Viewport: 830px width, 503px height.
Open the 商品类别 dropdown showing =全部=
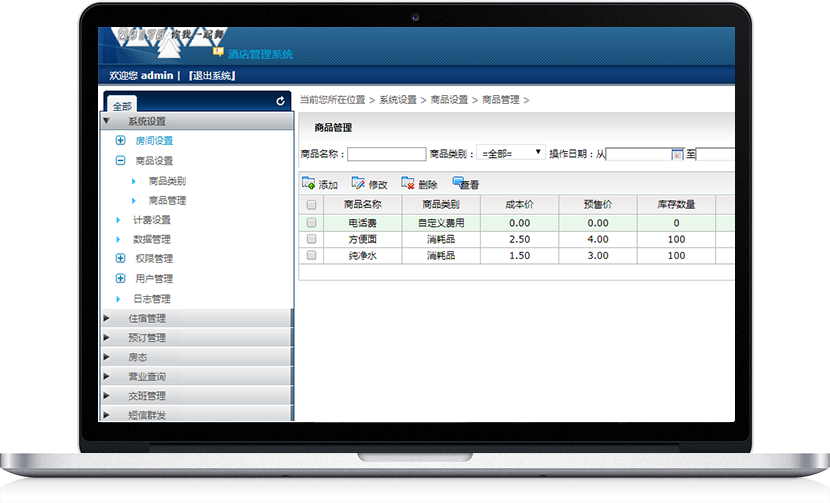(x=511, y=153)
